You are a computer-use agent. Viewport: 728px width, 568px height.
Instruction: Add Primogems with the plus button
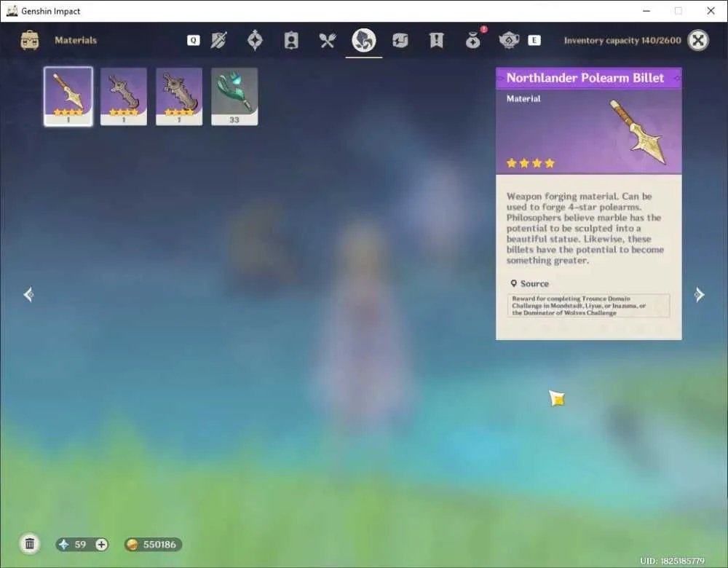(101, 544)
